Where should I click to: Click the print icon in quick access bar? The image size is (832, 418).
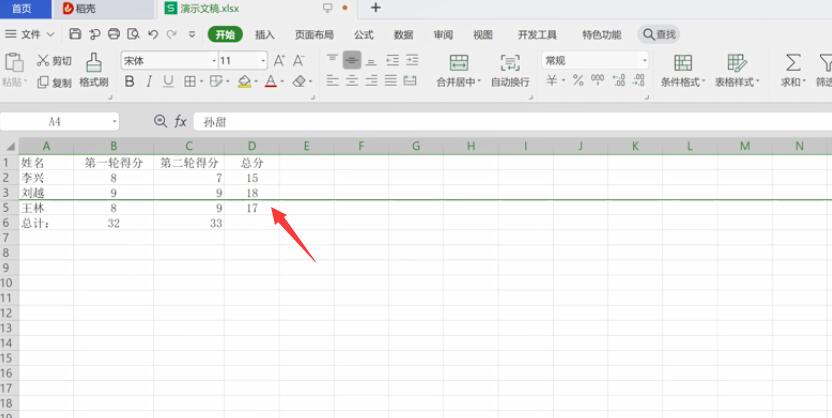click(114, 34)
